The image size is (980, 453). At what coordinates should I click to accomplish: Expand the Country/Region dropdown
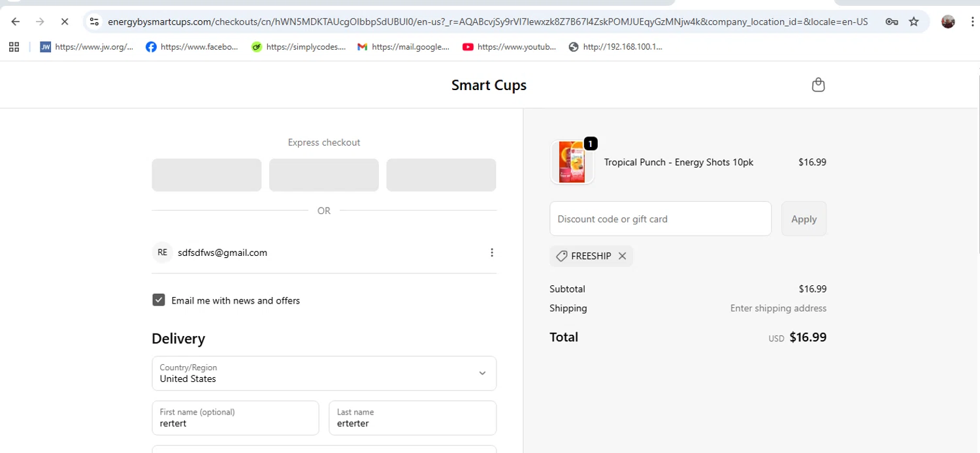click(x=324, y=373)
